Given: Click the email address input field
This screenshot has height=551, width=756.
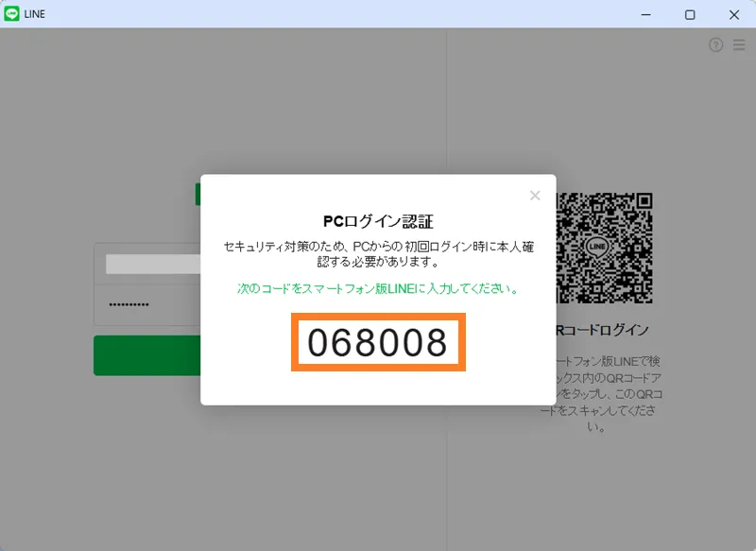Looking at the screenshot, I should tap(147, 265).
